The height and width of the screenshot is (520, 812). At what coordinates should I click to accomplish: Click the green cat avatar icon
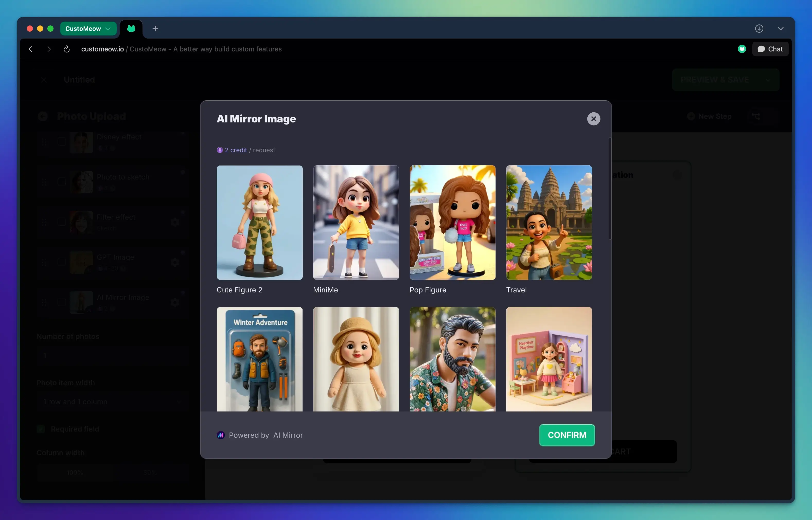coord(742,49)
